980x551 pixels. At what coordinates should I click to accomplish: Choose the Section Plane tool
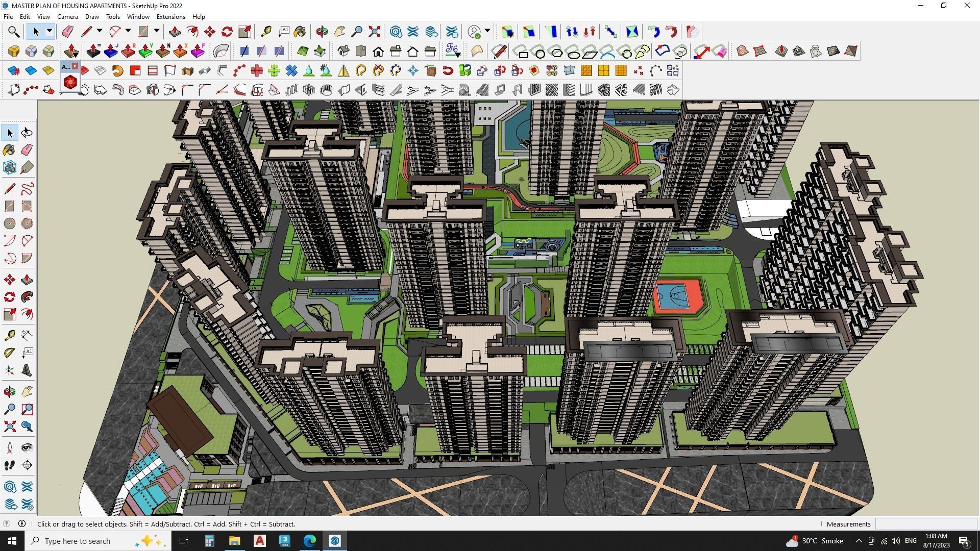(x=27, y=465)
